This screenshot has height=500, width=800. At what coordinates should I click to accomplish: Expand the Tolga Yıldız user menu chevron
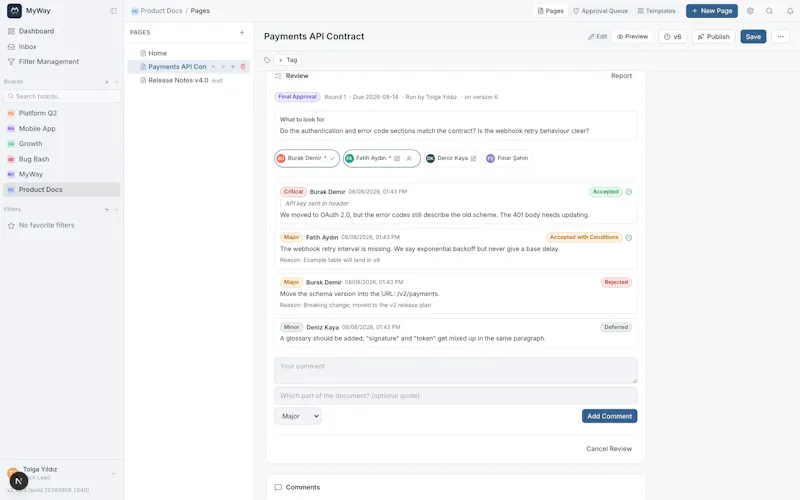113,473
